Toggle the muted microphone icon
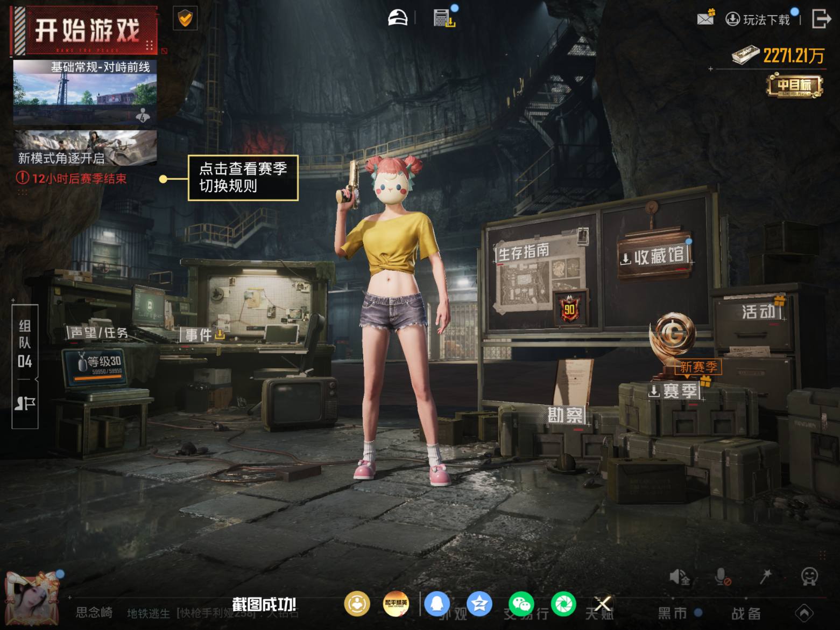 [722, 577]
